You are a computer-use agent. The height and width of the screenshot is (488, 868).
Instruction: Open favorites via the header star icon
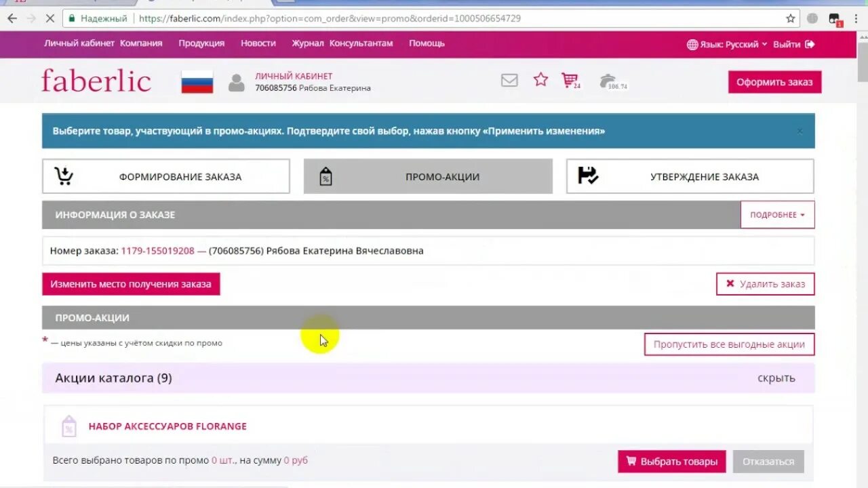click(x=540, y=80)
